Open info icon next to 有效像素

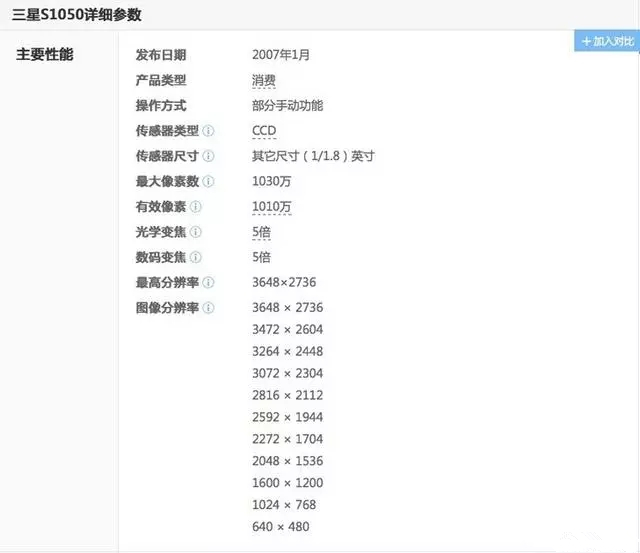point(196,207)
